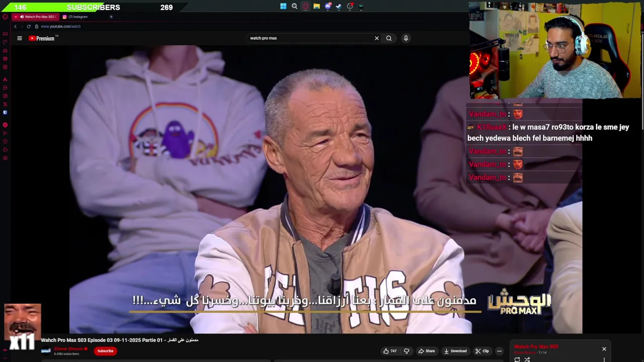Open X (Twitter) in Opera sidebar
Image resolution: width=644 pixels, height=362 pixels.
point(6,104)
